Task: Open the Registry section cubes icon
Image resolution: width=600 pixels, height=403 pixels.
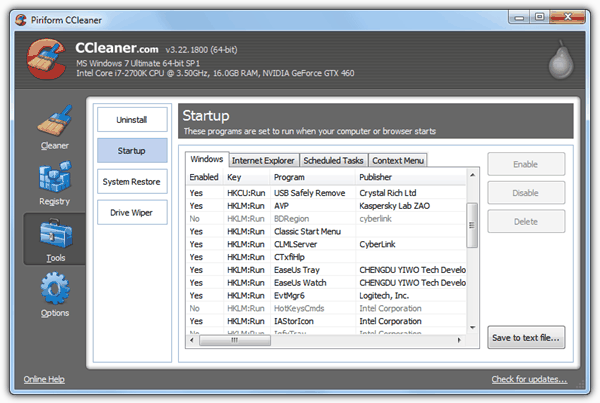Action: point(55,177)
